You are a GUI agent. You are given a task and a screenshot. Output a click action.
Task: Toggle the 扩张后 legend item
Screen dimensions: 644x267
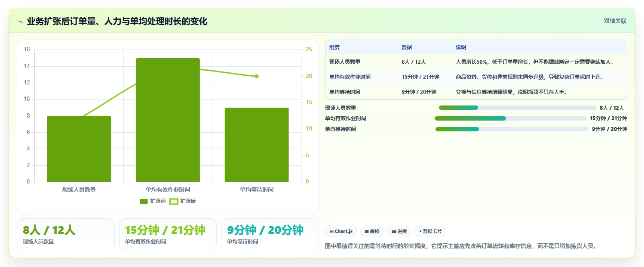tap(183, 201)
